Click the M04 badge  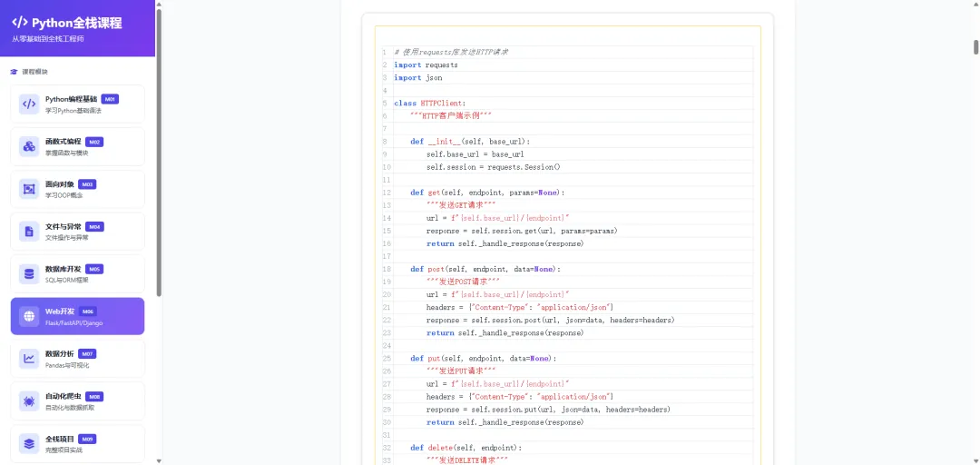[x=94, y=226]
